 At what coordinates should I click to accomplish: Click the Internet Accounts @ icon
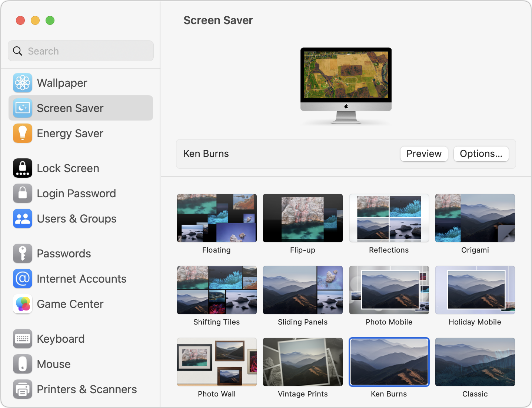pos(23,279)
